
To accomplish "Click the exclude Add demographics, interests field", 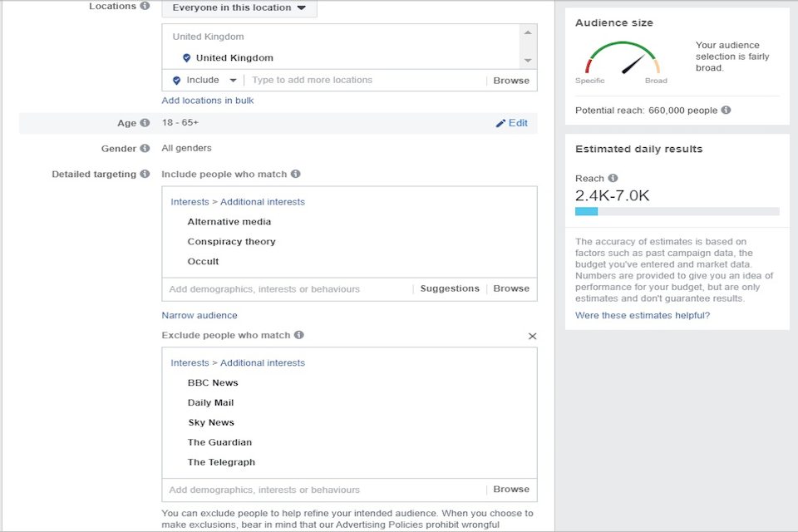I will click(324, 490).
